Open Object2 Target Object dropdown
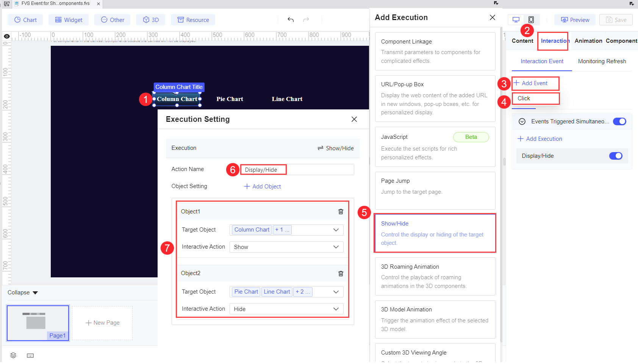Image resolution: width=638 pixels, height=364 pixels. point(286,292)
